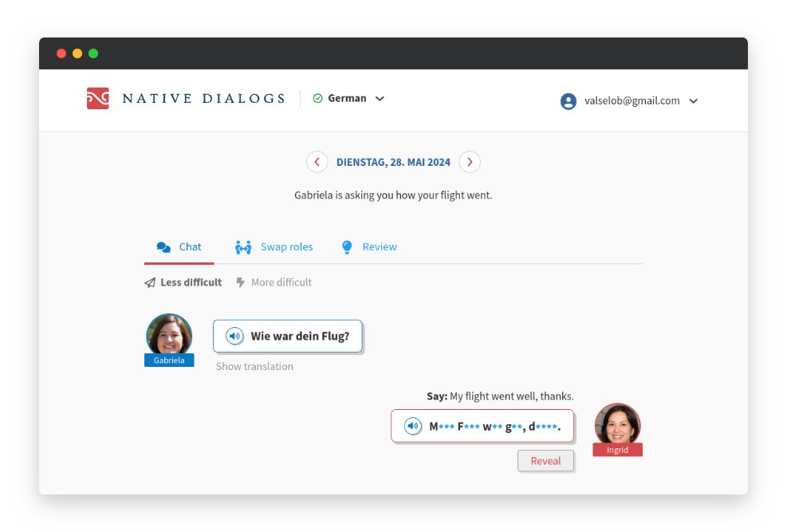Viewport: 787px width, 532px height.
Task: Click the Say: My flight went well prompt
Action: [x=501, y=396]
